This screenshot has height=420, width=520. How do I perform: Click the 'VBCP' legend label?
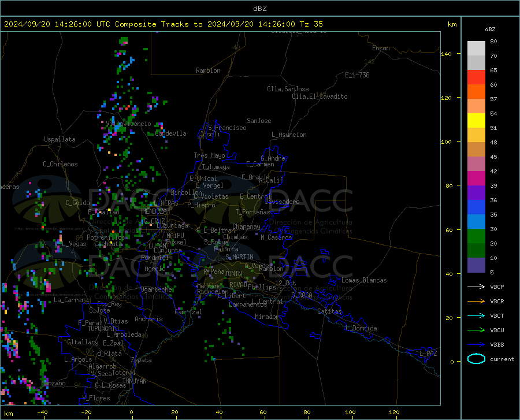(x=497, y=287)
